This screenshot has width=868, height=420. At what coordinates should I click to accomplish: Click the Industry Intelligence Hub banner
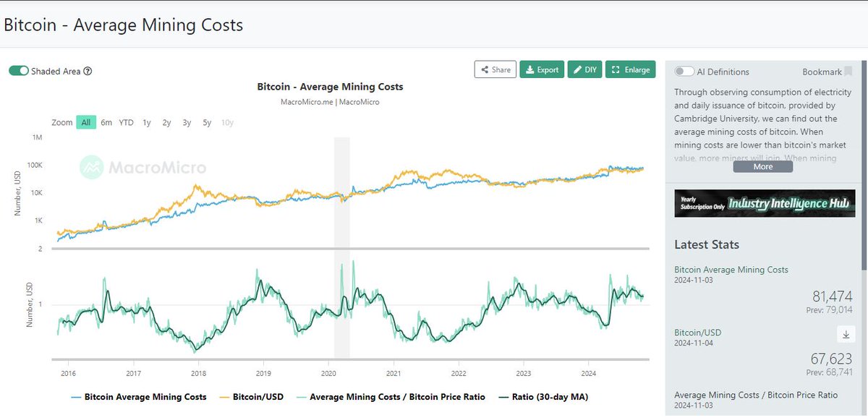tap(764, 202)
